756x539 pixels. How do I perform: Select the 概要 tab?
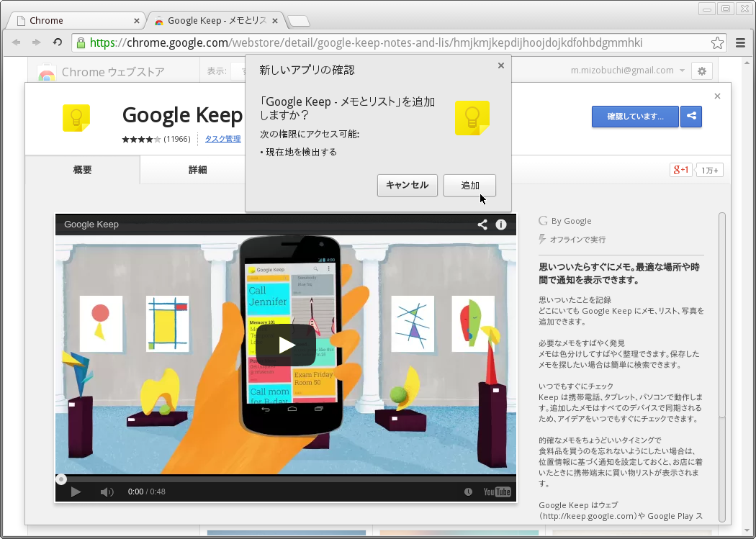pyautogui.click(x=83, y=170)
